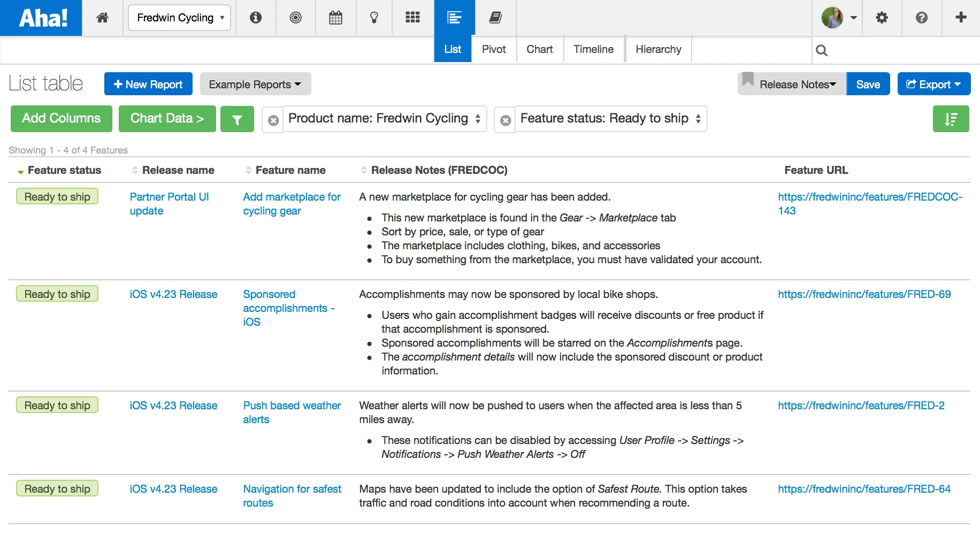Click the Feature URL column header

click(816, 170)
